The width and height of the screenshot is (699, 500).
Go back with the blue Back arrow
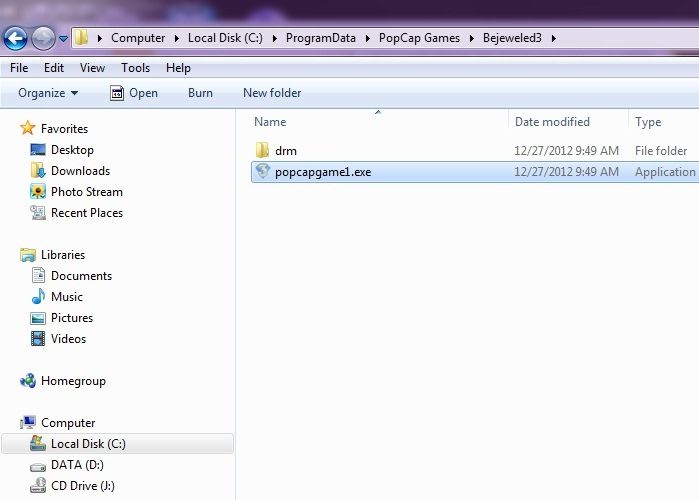[x=15, y=38]
